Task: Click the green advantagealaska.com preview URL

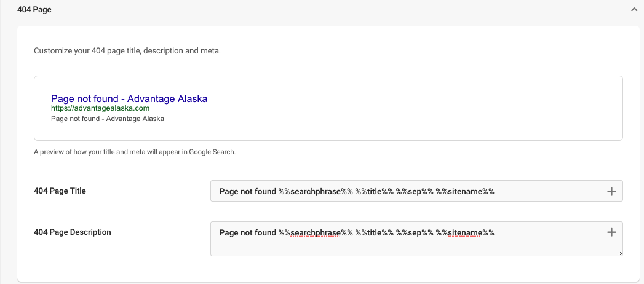Action: point(100,108)
